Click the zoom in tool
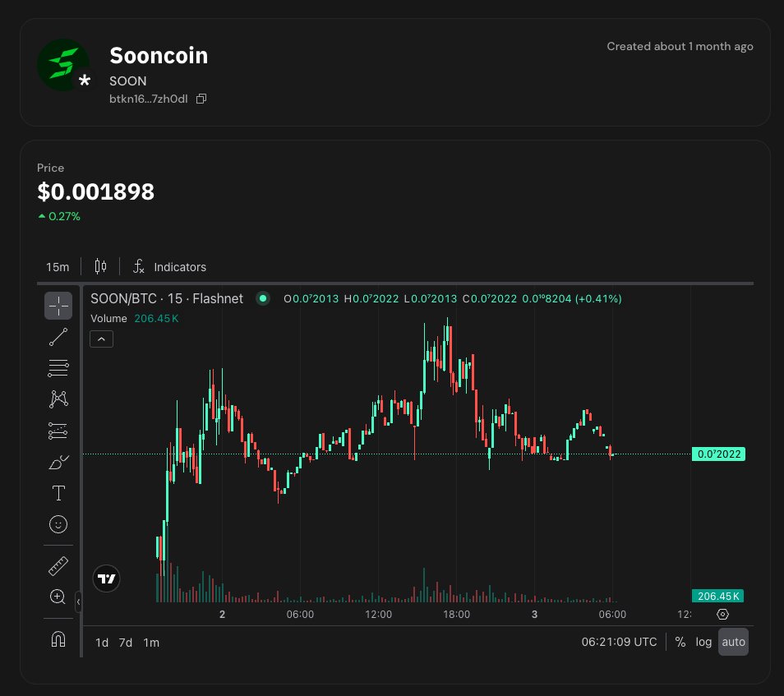The width and height of the screenshot is (784, 696). tap(58, 597)
